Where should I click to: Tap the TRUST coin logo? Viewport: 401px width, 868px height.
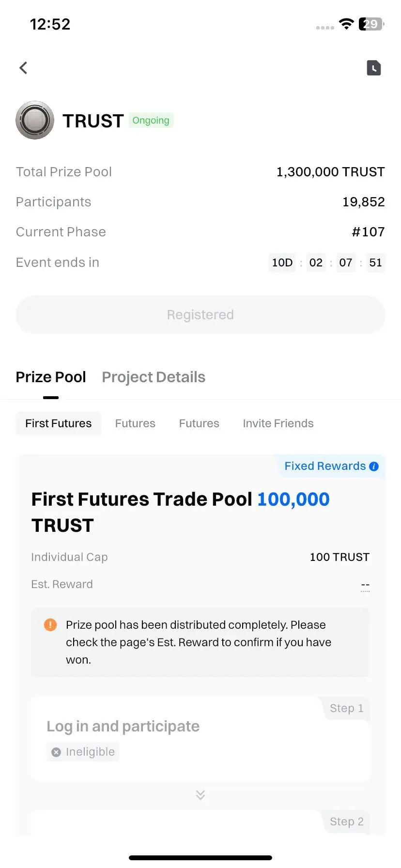35,120
